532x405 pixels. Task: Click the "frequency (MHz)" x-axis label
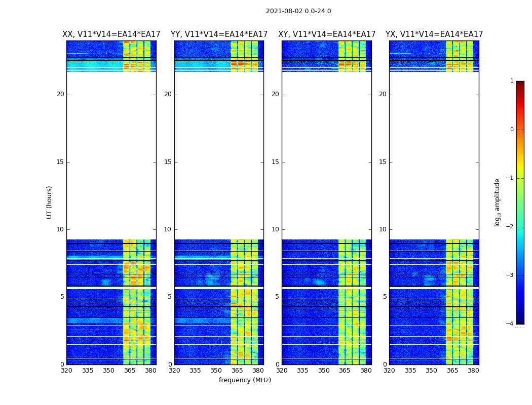tap(245, 380)
